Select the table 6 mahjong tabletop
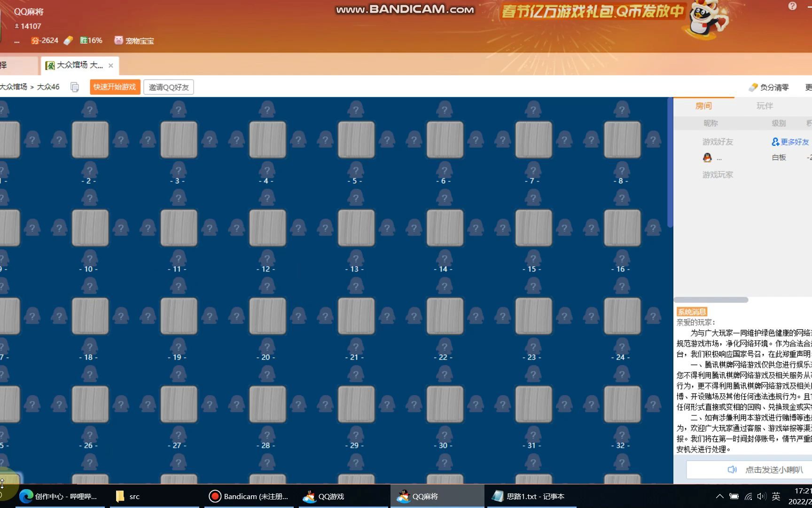Image resolution: width=812 pixels, height=508 pixels. click(x=445, y=140)
